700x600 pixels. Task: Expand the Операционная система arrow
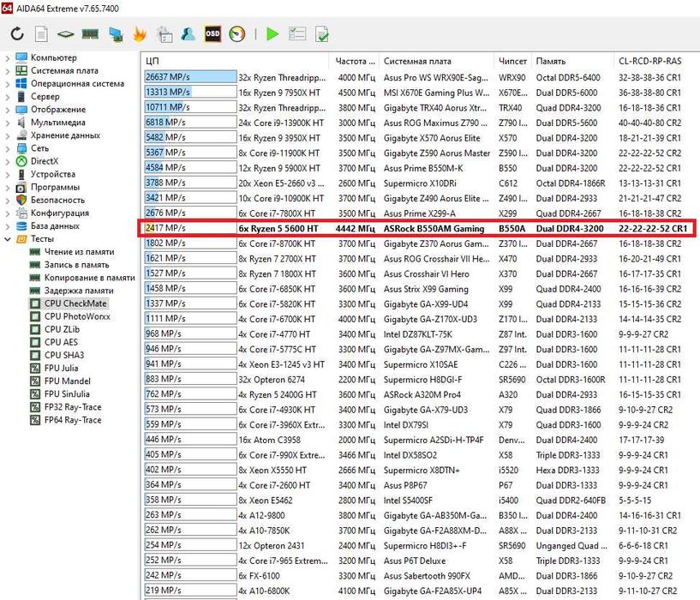point(7,84)
